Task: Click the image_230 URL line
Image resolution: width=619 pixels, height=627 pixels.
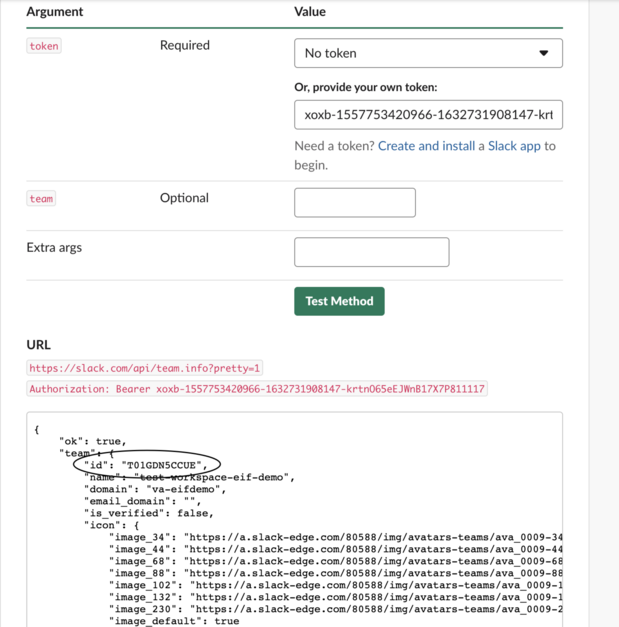Action: click(x=336, y=609)
